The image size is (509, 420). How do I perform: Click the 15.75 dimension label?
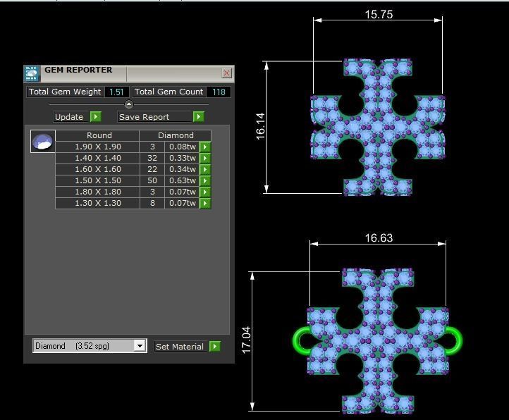click(379, 14)
